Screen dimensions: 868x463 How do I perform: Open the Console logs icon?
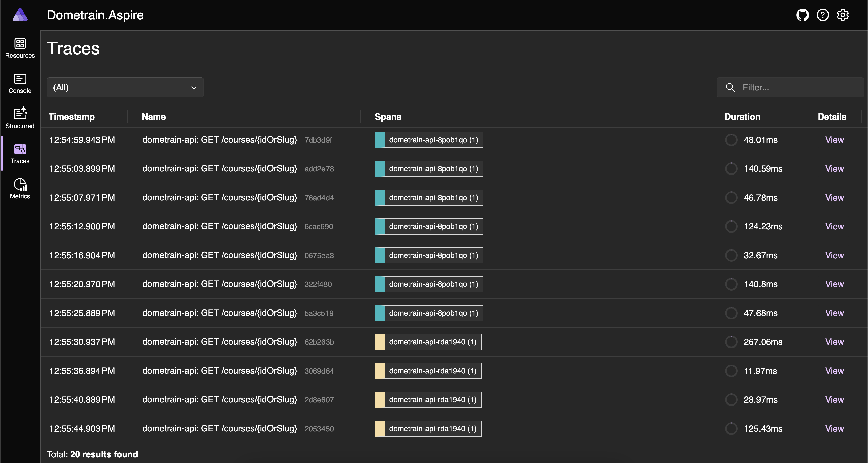(20, 79)
